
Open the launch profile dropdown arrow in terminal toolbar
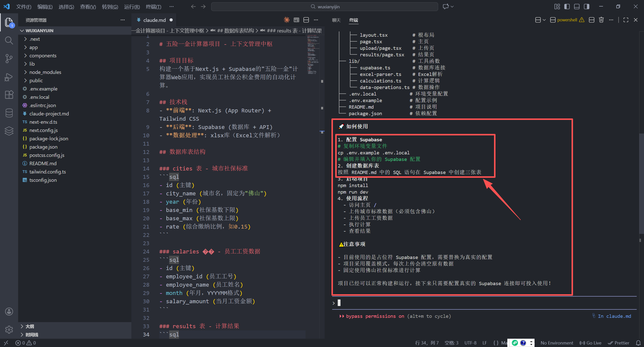(x=544, y=20)
